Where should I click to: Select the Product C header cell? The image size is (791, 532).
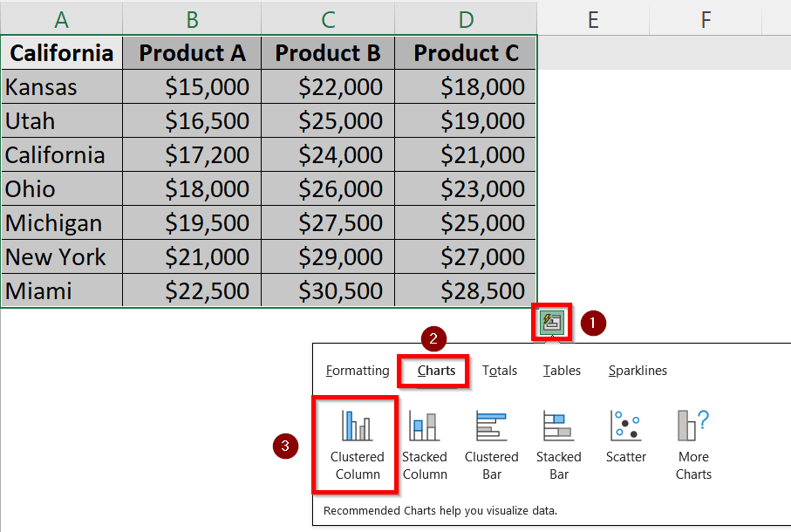click(466, 53)
